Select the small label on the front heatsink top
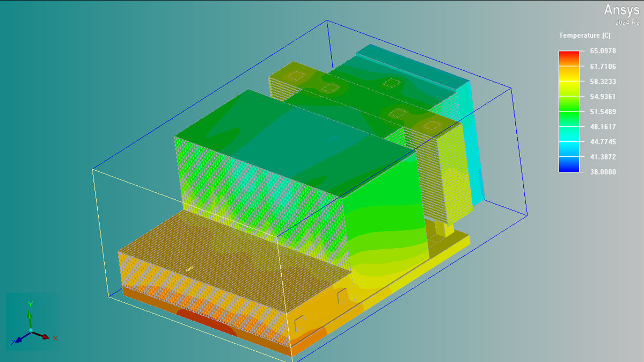Image resolution: width=644 pixels, height=362 pixels. click(189, 269)
